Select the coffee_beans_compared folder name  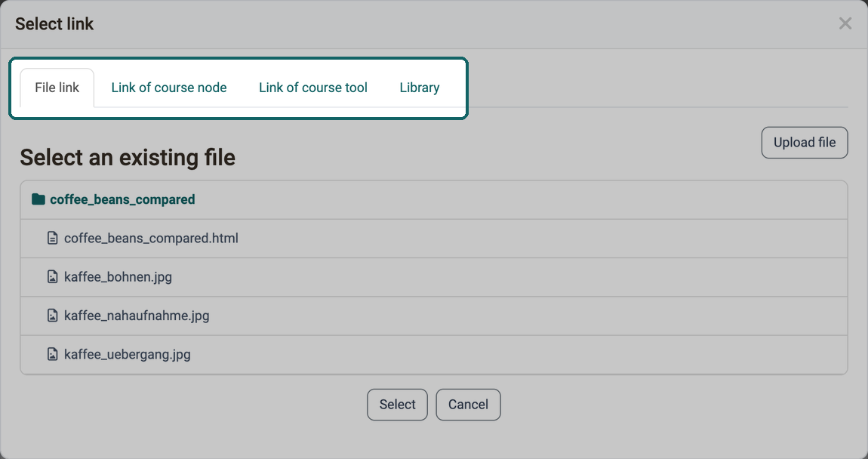(x=122, y=199)
